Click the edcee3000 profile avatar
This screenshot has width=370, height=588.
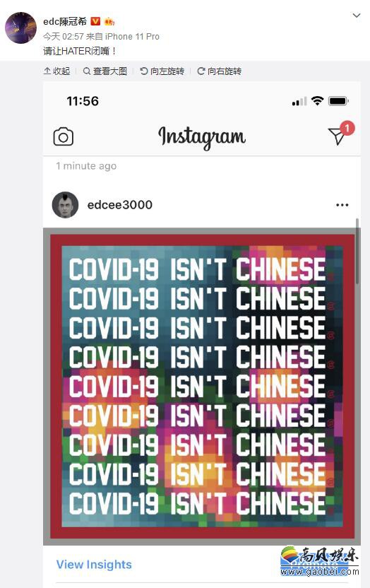tap(65, 205)
